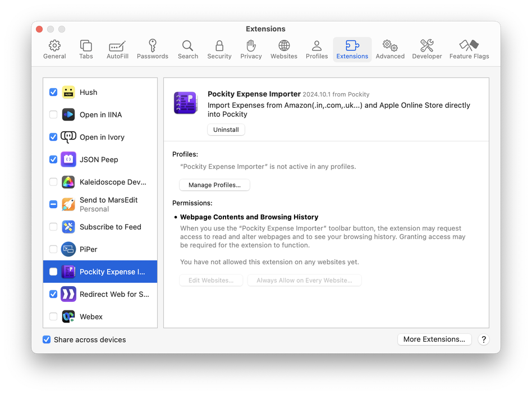
Task: Close the Extensions window with red button
Action: coord(39,29)
